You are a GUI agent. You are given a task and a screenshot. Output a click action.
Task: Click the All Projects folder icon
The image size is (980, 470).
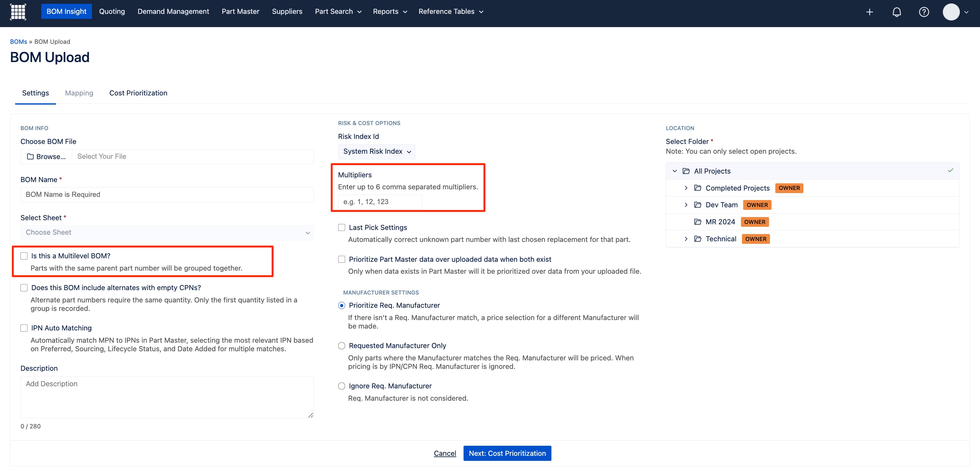click(686, 171)
